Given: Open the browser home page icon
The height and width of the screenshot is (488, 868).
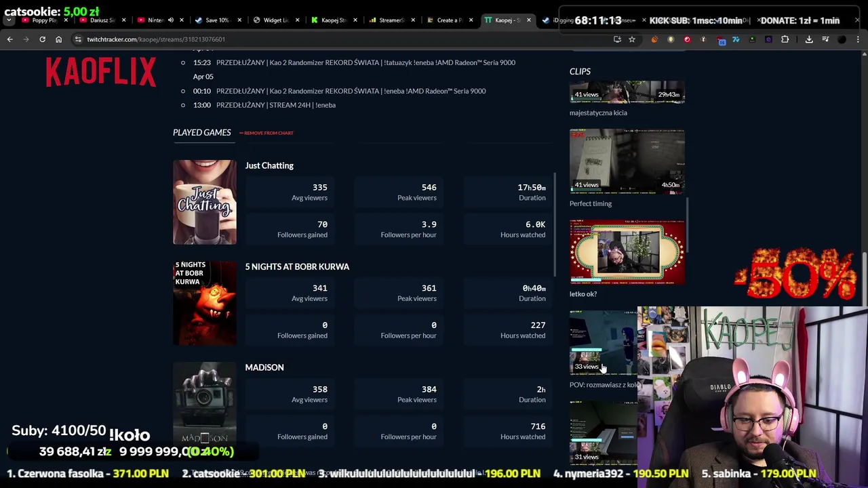Looking at the screenshot, I should pyautogui.click(x=58, y=39).
